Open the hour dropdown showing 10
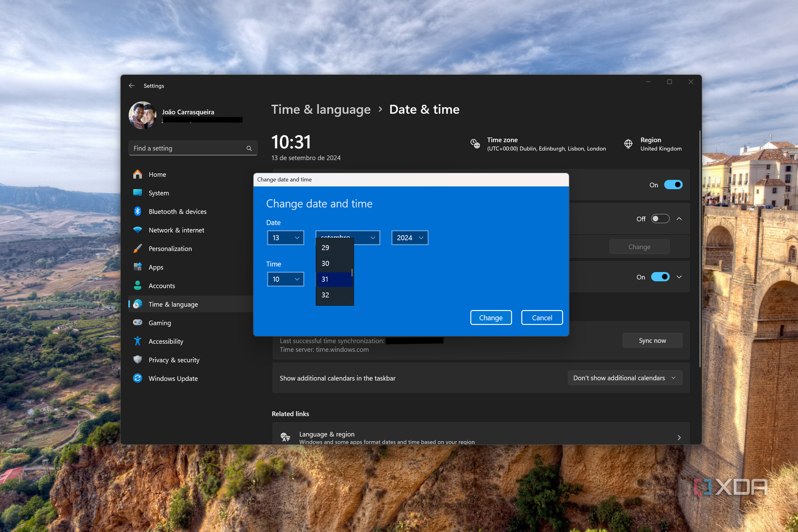This screenshot has width=798, height=532. [285, 279]
